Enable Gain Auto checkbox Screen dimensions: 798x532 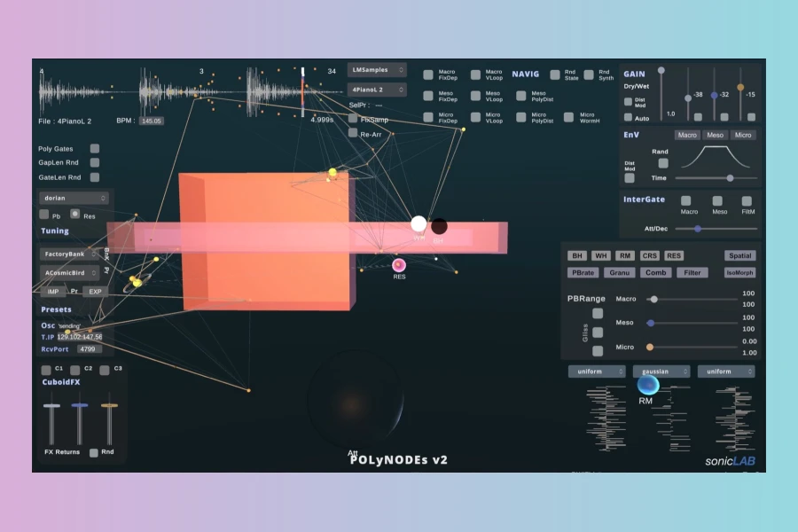coord(628,118)
